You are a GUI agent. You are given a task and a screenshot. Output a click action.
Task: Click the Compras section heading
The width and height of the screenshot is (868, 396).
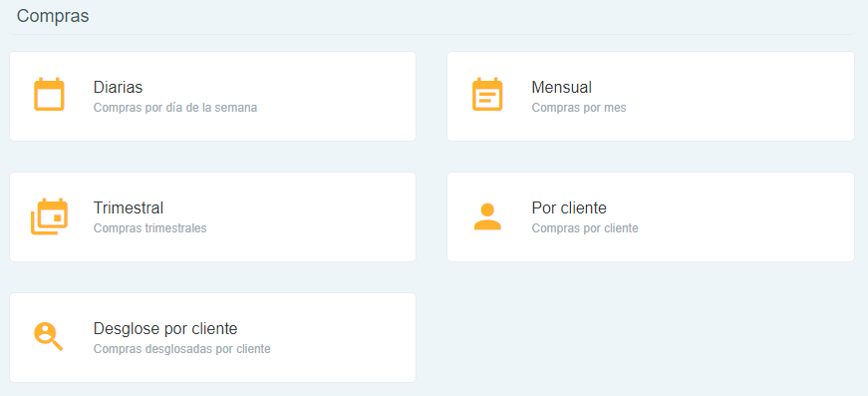point(53,16)
